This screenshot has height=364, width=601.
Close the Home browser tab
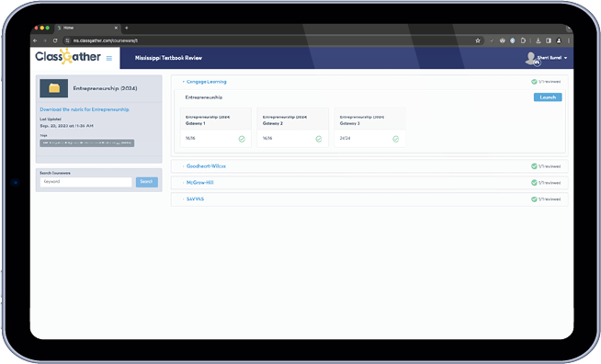(x=116, y=28)
